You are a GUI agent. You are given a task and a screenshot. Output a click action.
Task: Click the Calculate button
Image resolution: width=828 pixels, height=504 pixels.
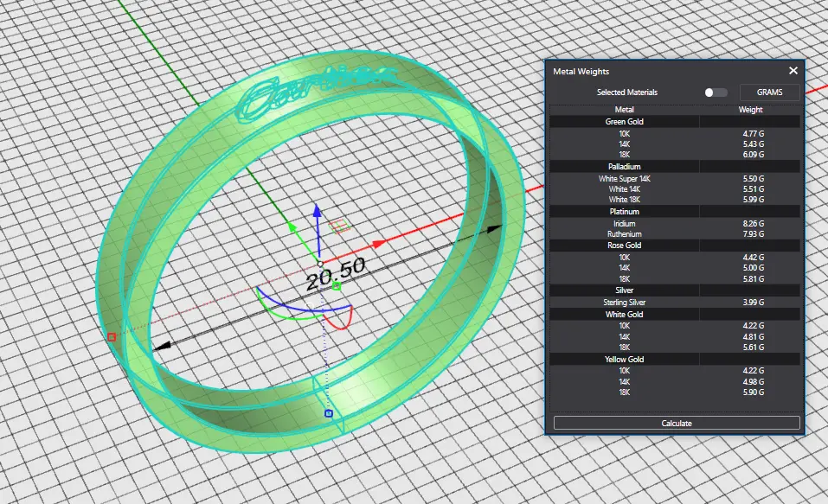(x=677, y=424)
